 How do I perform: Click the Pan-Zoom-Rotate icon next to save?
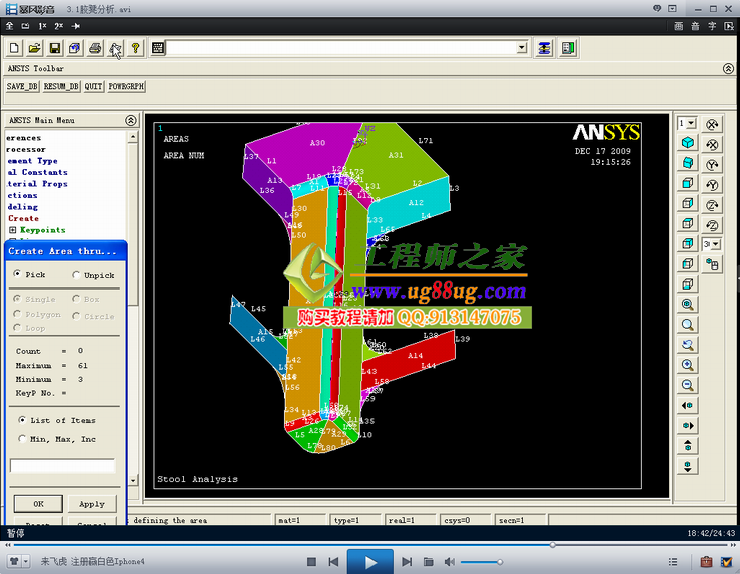(75, 48)
